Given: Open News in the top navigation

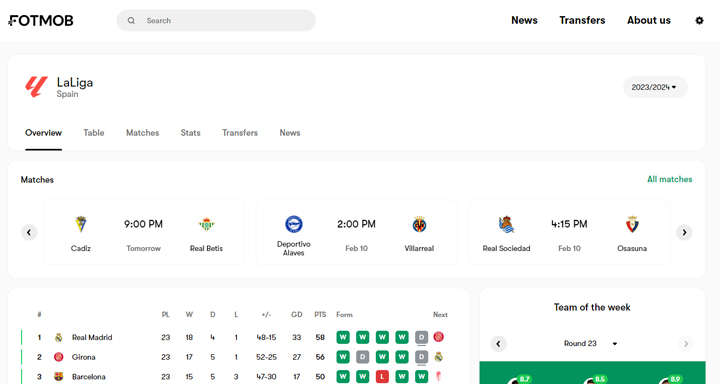Looking at the screenshot, I should (x=524, y=21).
